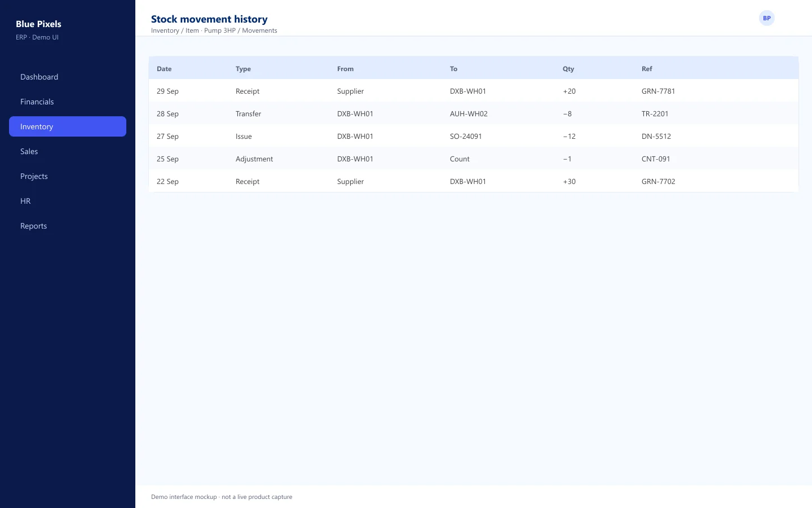
Task: Click the 28 Sep date cell
Action: [x=167, y=113]
